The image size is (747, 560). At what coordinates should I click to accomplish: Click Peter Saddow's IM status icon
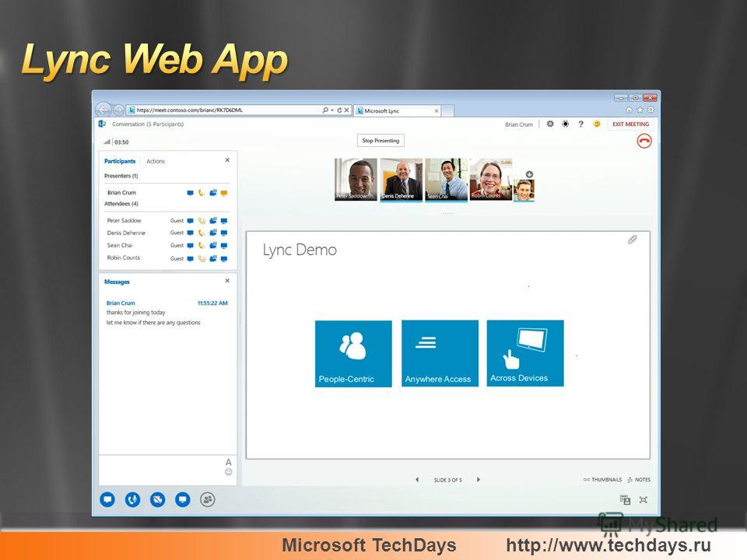coord(190,220)
